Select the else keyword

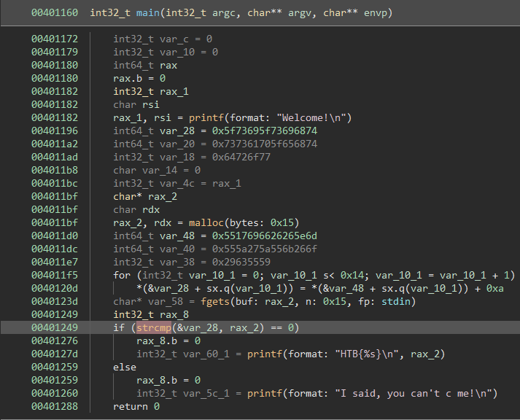click(x=125, y=367)
